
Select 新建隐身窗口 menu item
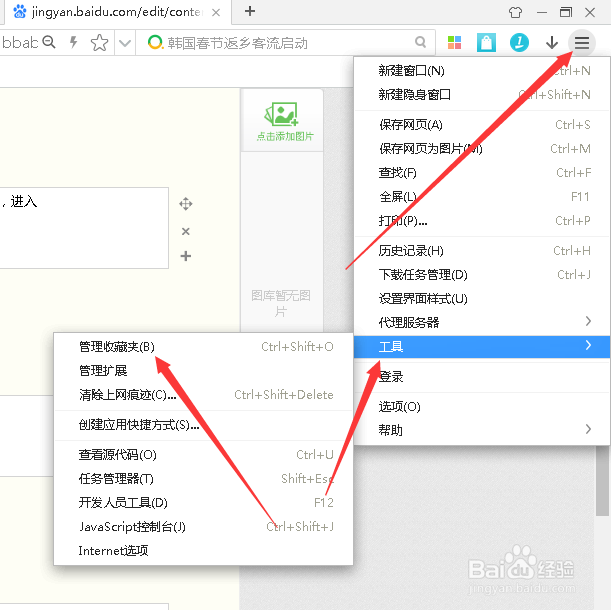click(482, 95)
